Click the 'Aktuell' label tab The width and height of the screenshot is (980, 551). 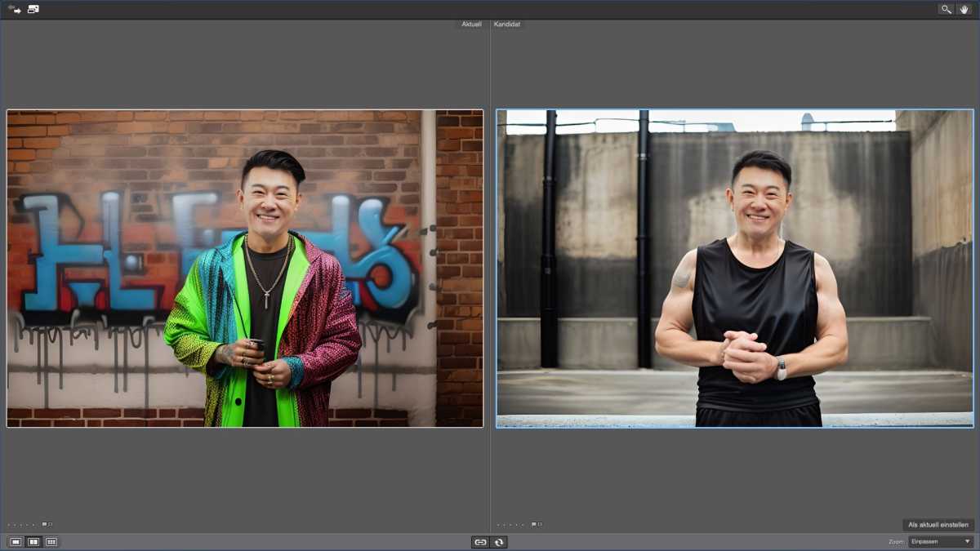(471, 24)
